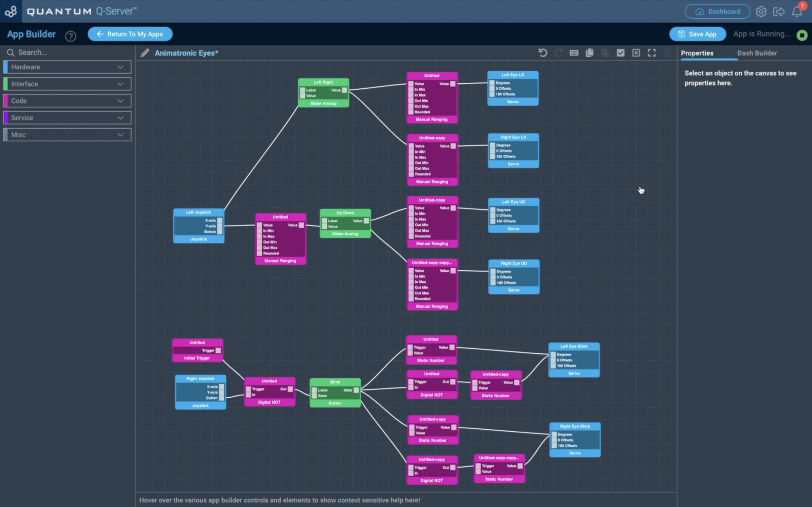Click the settings gear icon
This screenshot has height=507, width=812.
761,12
